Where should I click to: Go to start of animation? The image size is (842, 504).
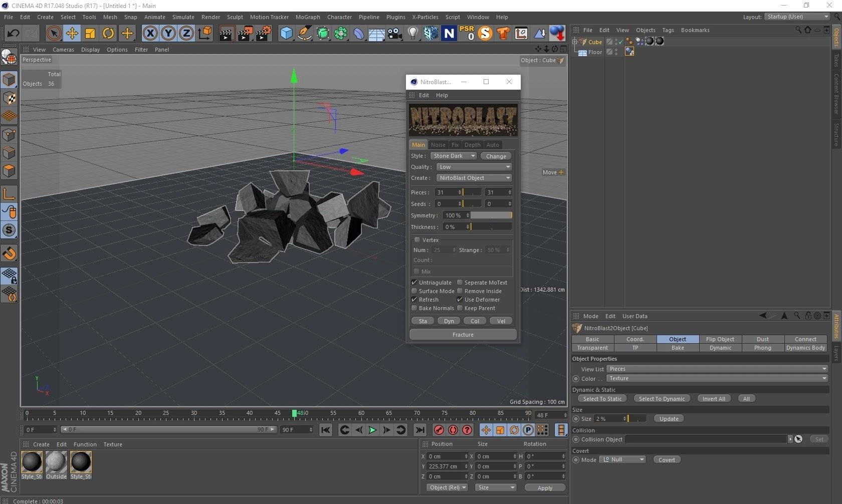click(325, 430)
